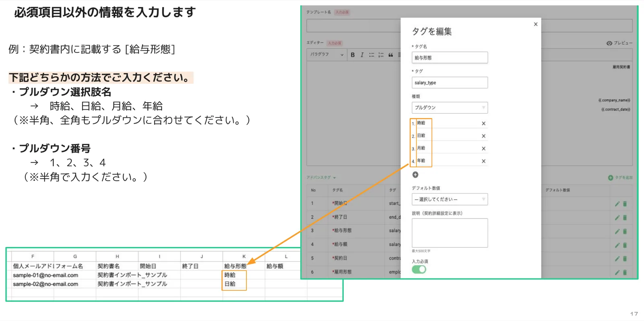Toggle the 入力必須 required switch off
Viewport: 644px width, 321px height.
(x=419, y=270)
